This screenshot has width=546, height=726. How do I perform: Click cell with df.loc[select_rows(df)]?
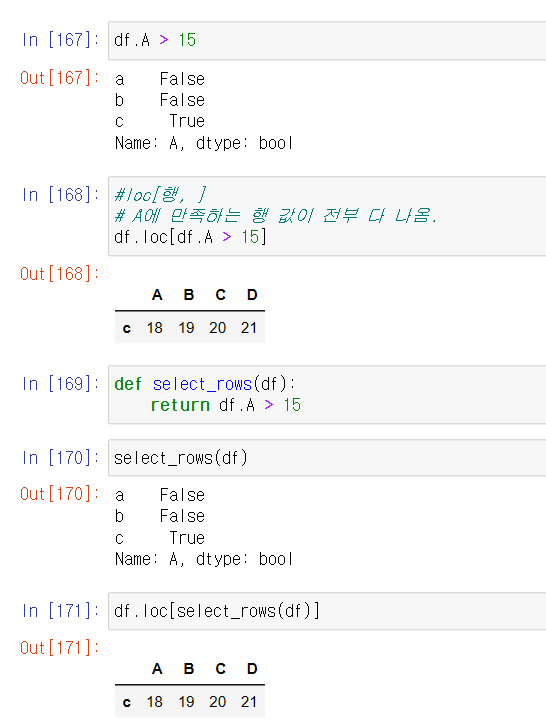(x=327, y=611)
